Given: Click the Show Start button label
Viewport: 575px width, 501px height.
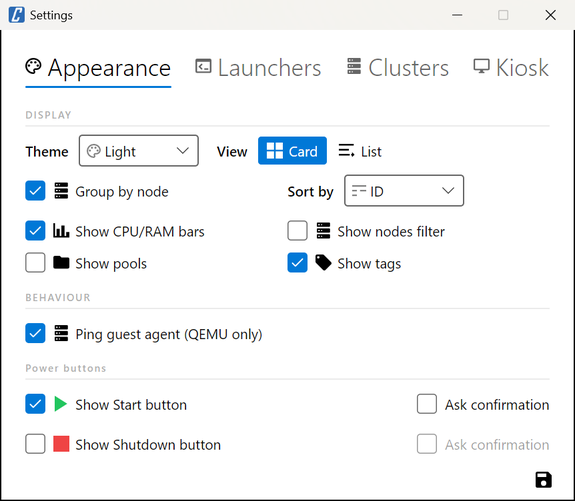Looking at the screenshot, I should click(x=131, y=405).
